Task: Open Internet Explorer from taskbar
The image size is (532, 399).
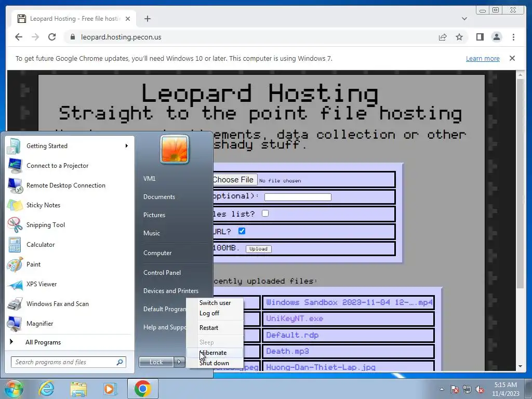Action: coord(46,389)
